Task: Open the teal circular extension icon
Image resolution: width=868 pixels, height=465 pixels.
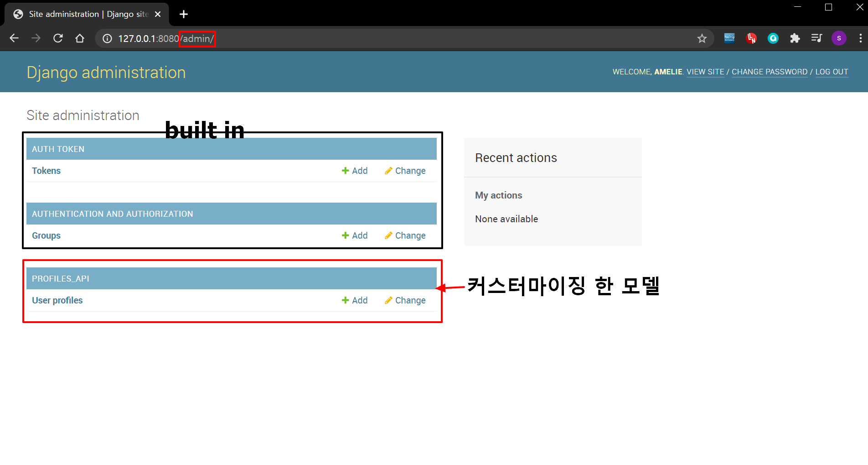Action: (x=773, y=38)
